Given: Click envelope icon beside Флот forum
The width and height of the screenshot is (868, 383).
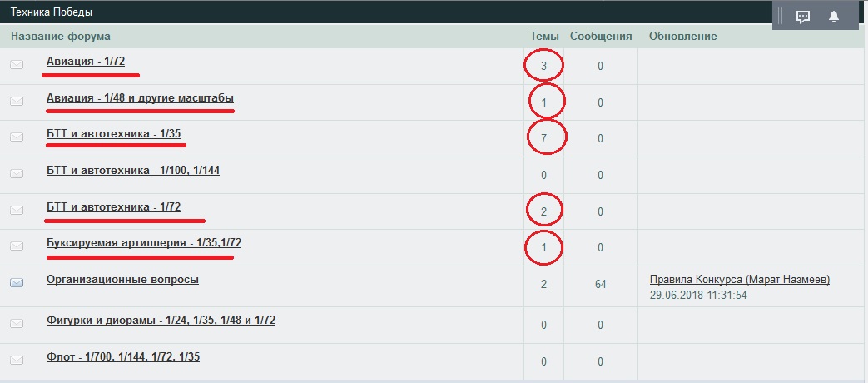Looking at the screenshot, I should click(x=17, y=361).
